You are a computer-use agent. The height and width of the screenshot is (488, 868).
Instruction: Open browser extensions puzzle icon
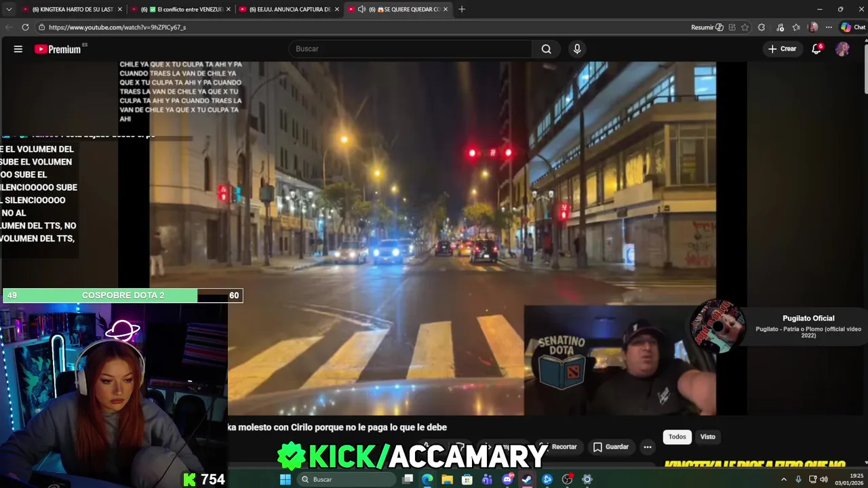pyautogui.click(x=762, y=27)
